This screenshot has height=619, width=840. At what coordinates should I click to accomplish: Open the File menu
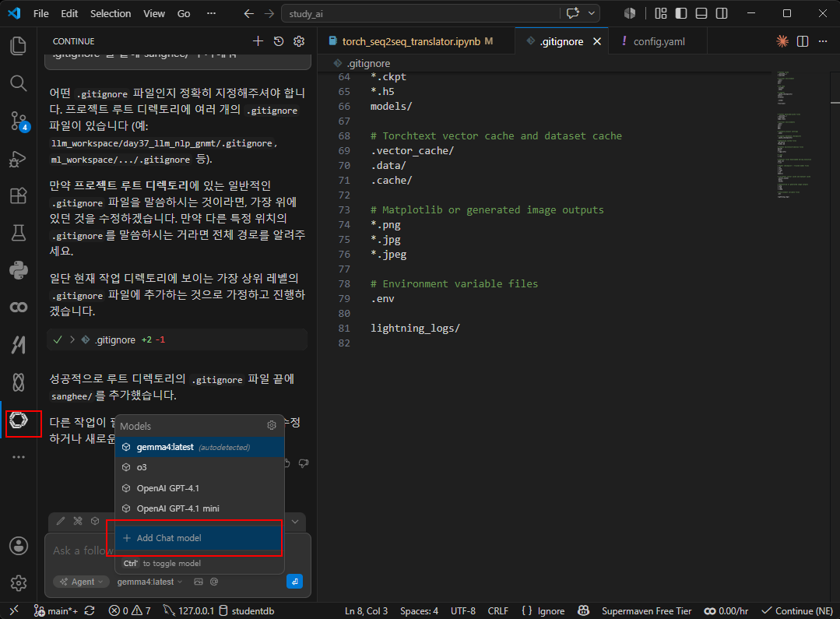point(40,13)
